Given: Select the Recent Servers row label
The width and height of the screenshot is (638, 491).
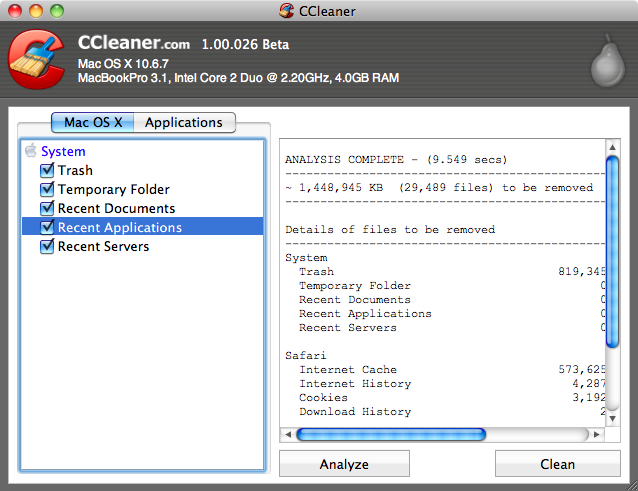Looking at the screenshot, I should click(x=103, y=246).
